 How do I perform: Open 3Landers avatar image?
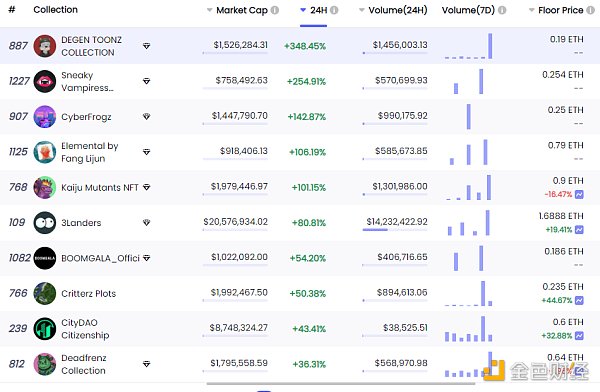[45, 222]
